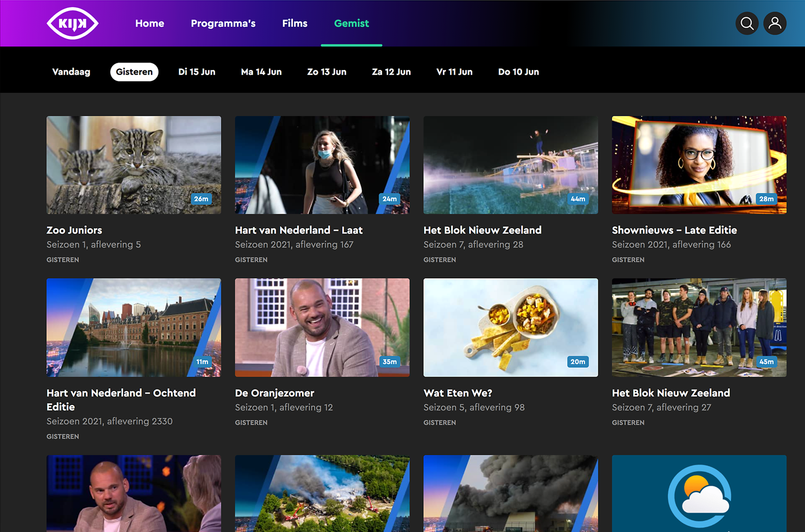Open De Oranjezomer title link
Image resolution: width=805 pixels, height=532 pixels.
pyautogui.click(x=274, y=393)
